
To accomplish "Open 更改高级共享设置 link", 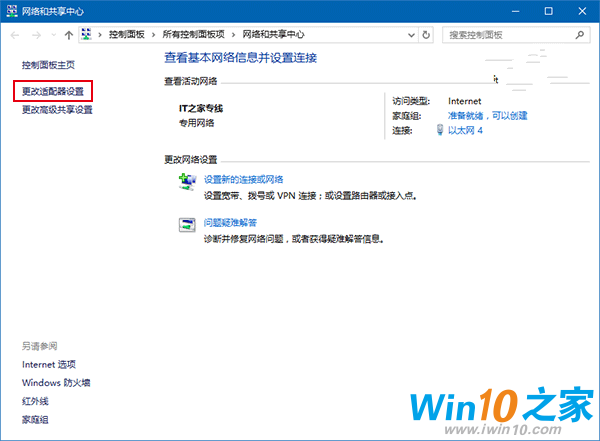I will pyautogui.click(x=57, y=110).
